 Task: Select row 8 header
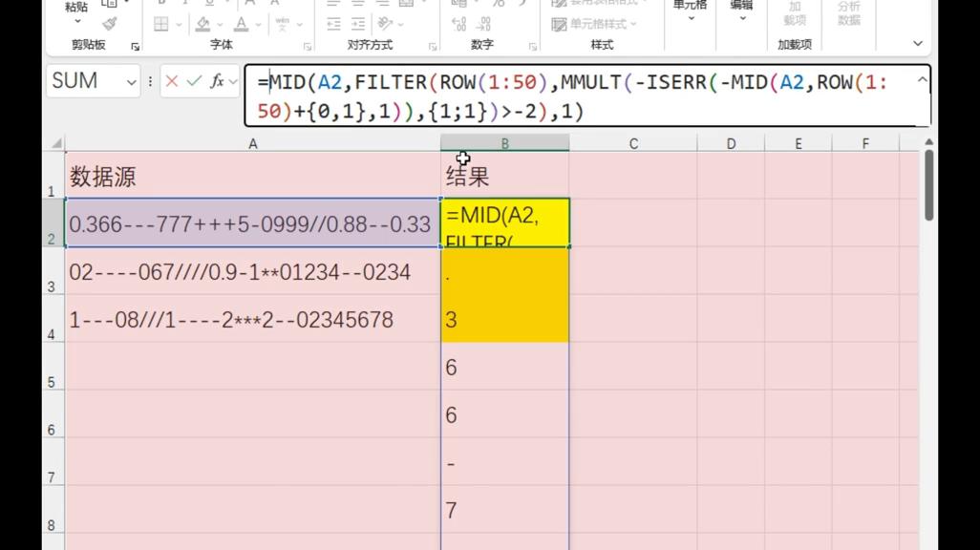click(53, 509)
